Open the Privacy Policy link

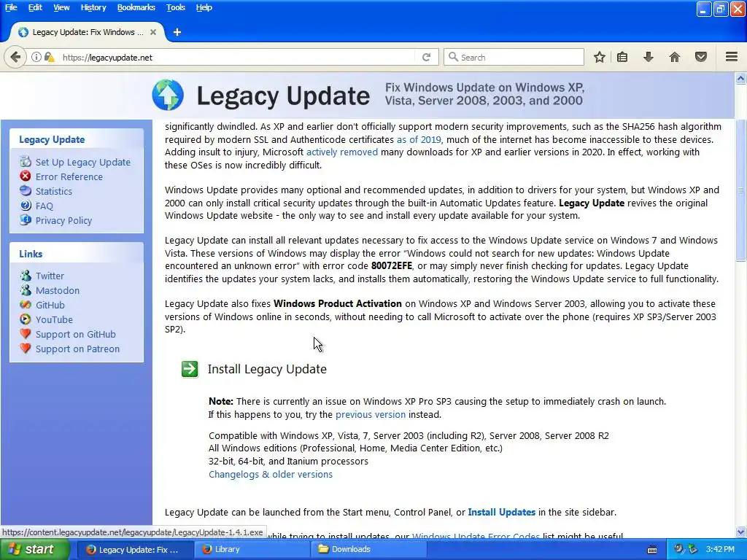point(64,220)
